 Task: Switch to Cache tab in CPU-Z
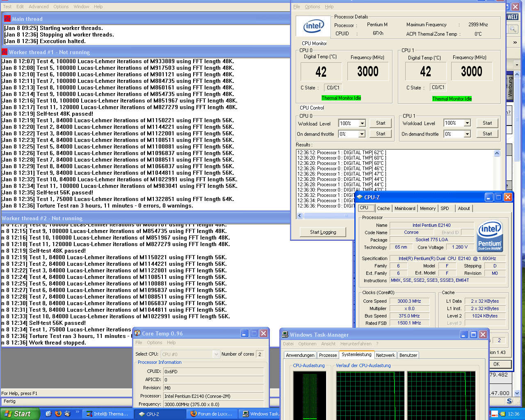[383, 208]
